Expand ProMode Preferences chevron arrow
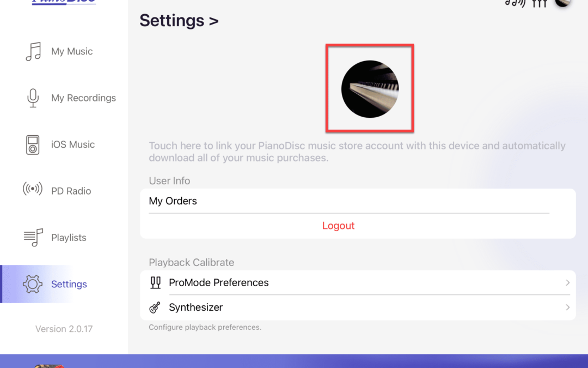 click(x=567, y=282)
